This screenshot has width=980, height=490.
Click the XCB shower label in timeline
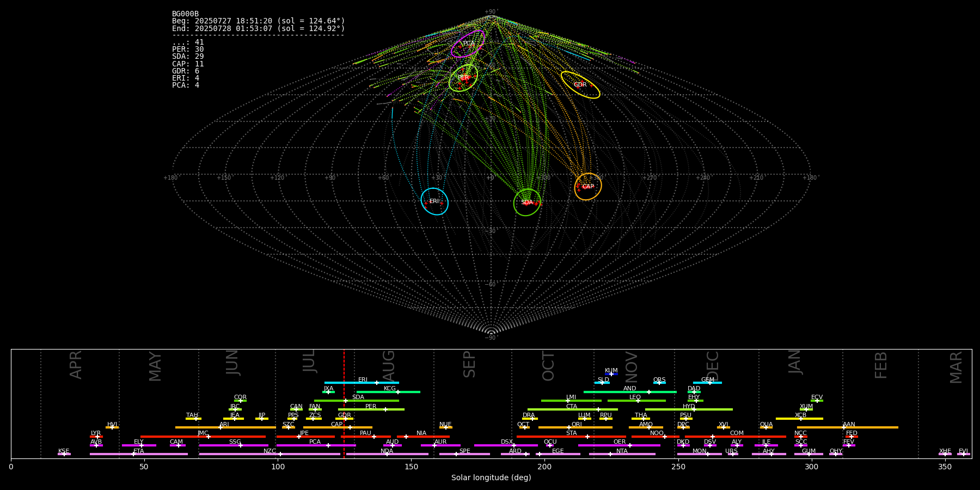pos(800,415)
